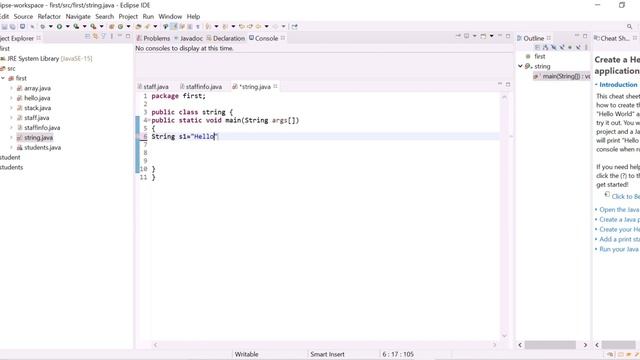Toggle Hide Fields in Outline toolbar
The image size is (640, 360).
[553, 47]
